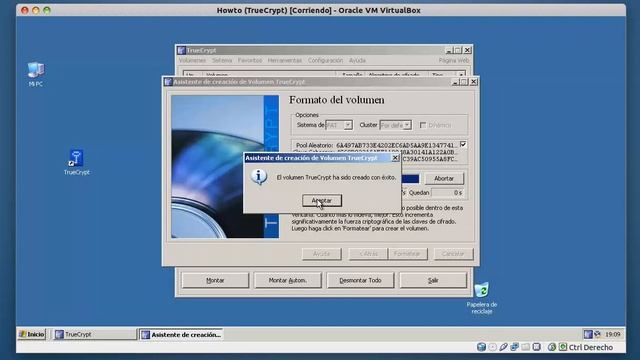
Task: Click the VirtualBox shared folders status icon
Action: 525,347
